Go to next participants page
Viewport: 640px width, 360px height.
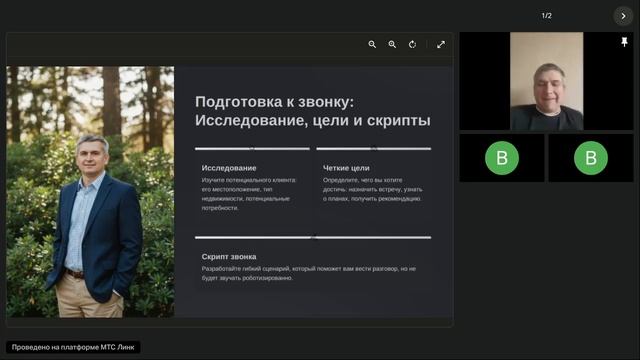point(623,16)
